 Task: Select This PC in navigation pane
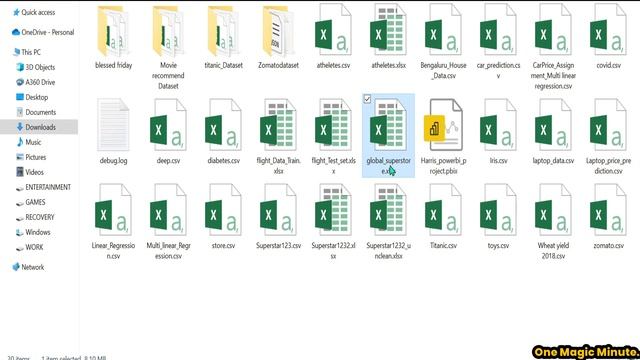tap(27, 52)
